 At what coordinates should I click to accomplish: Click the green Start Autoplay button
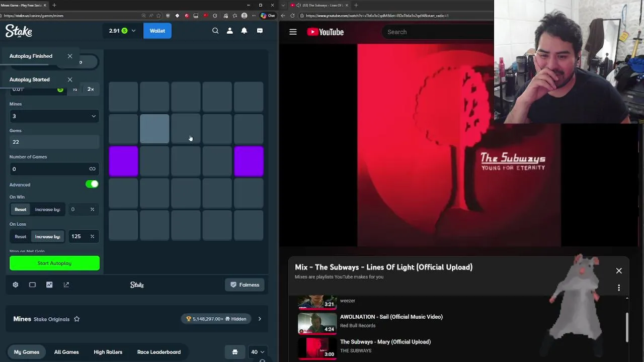click(54, 263)
